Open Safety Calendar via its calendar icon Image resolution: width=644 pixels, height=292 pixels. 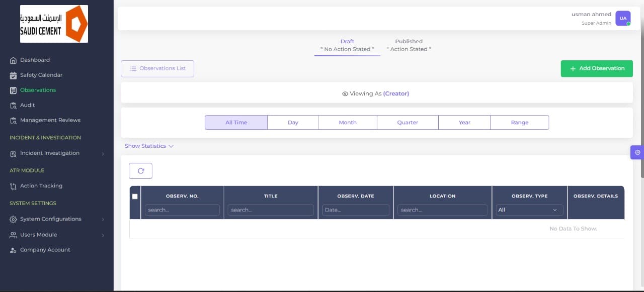point(14,75)
